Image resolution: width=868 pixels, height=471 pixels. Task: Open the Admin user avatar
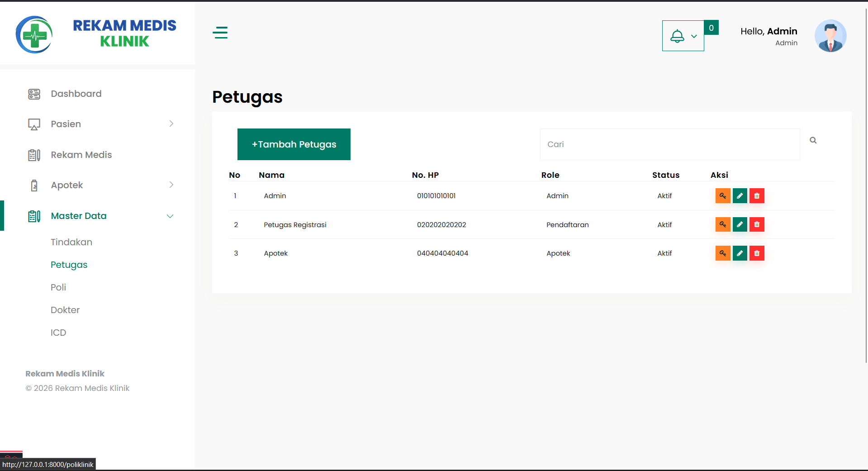click(x=830, y=36)
